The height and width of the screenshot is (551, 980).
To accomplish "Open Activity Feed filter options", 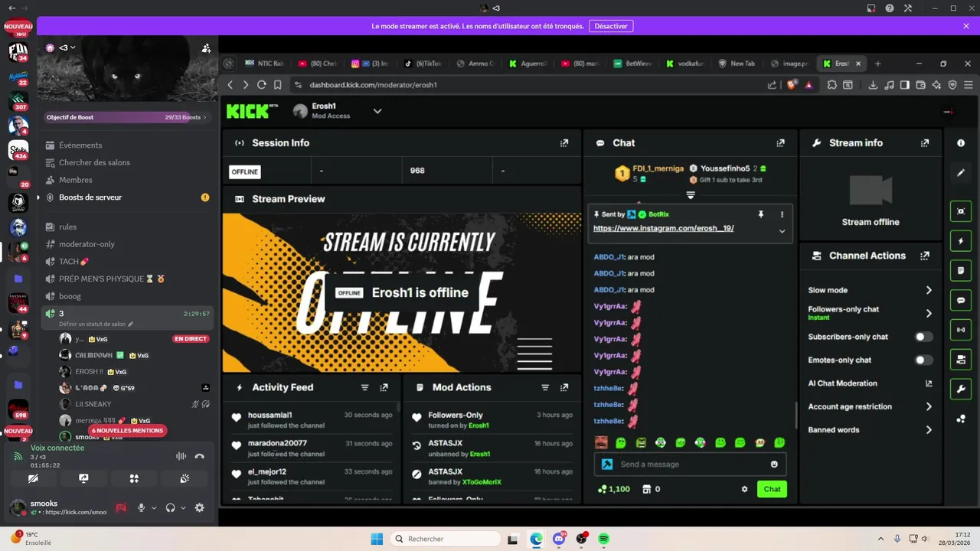I will click(x=364, y=388).
